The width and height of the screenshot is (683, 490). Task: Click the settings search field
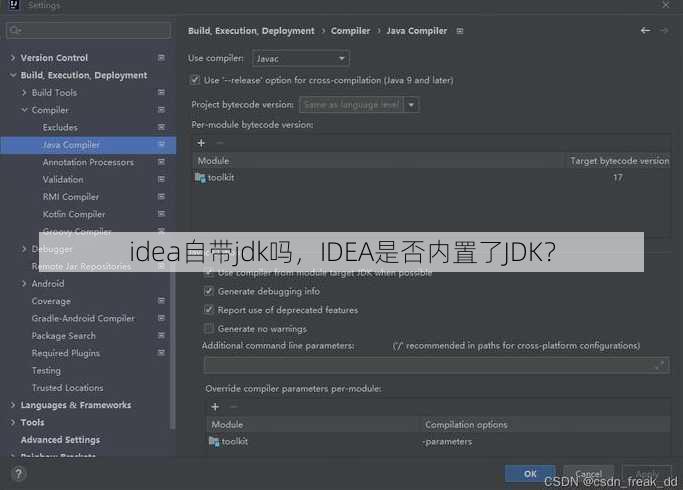coord(88,30)
